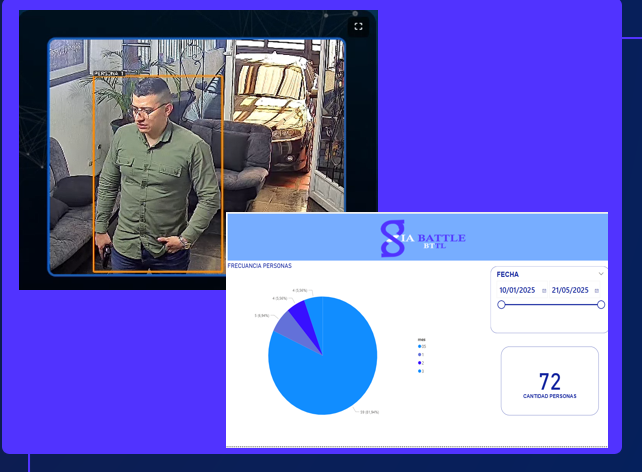Select the date slider's end handle

601,305
